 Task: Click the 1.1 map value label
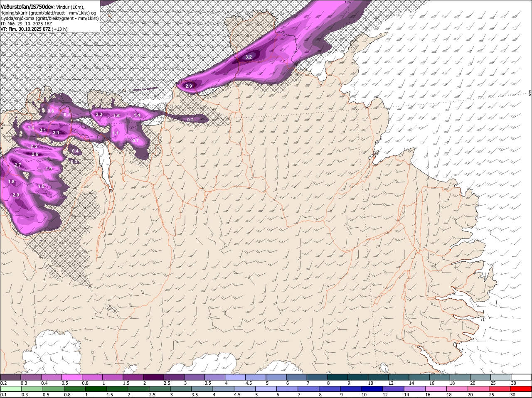tap(116, 133)
